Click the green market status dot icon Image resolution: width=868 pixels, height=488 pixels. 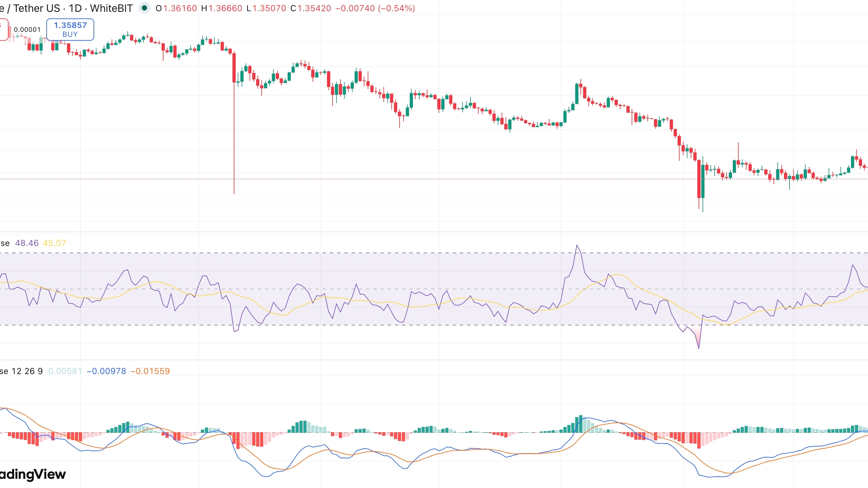pyautogui.click(x=144, y=8)
